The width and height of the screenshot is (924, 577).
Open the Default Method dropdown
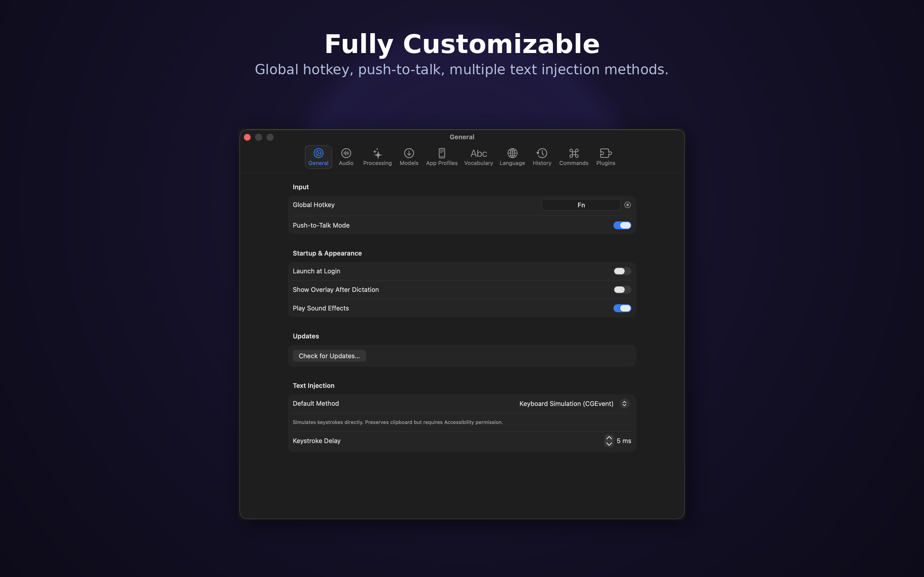[624, 404]
